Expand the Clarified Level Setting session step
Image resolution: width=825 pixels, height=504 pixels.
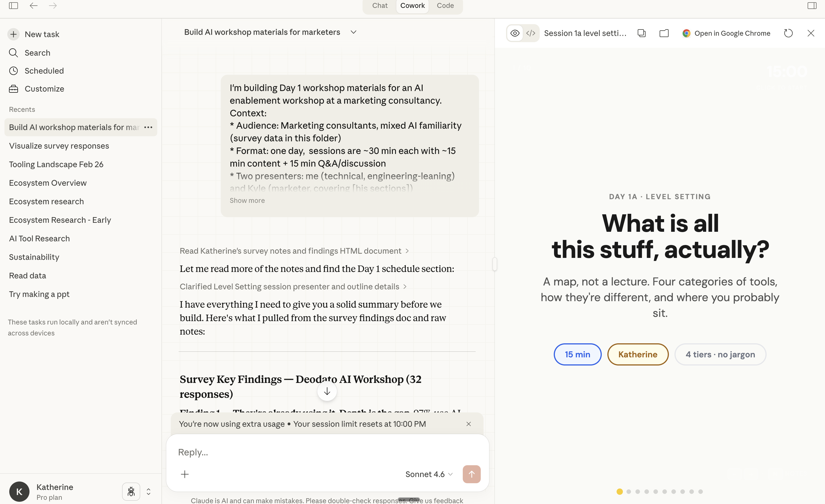(x=293, y=287)
